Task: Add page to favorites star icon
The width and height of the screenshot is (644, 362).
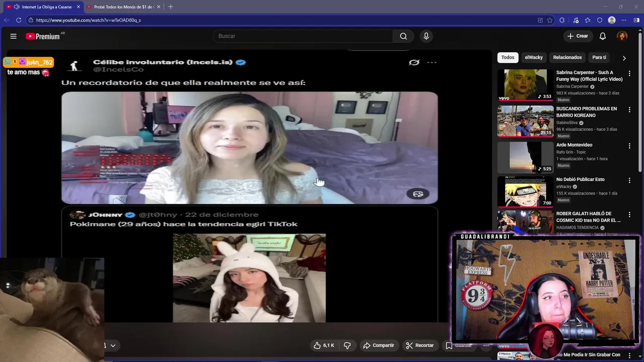Action: click(x=550, y=20)
